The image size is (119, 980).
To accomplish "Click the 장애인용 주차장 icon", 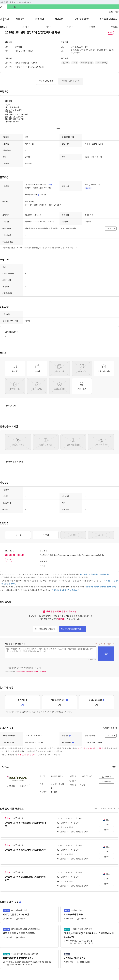I will coord(18,442).
